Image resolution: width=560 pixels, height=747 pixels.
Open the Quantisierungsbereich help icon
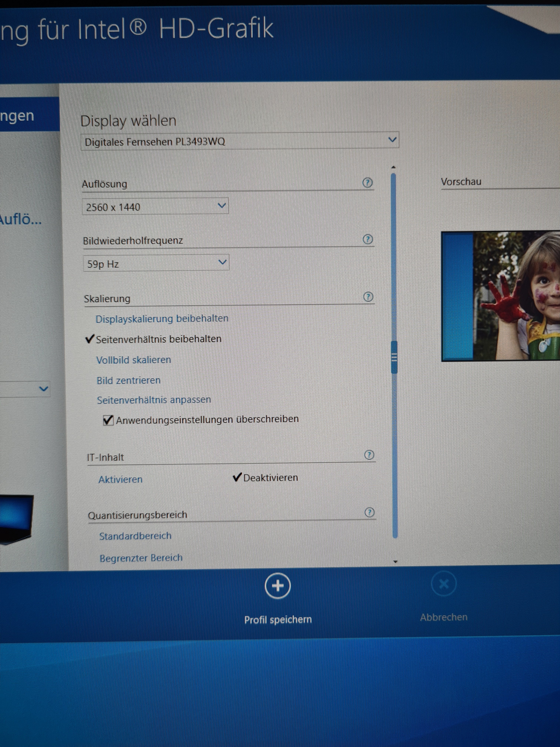coord(370,512)
